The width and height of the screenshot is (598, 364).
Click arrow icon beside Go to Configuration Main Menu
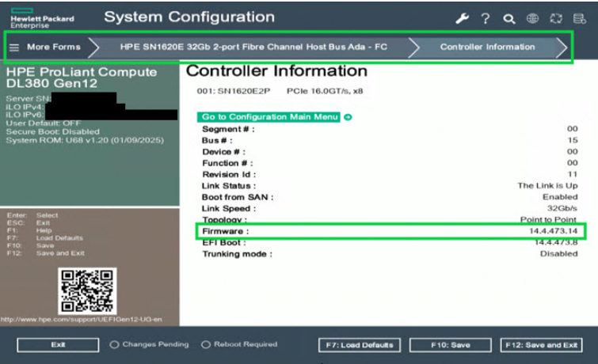click(x=348, y=117)
